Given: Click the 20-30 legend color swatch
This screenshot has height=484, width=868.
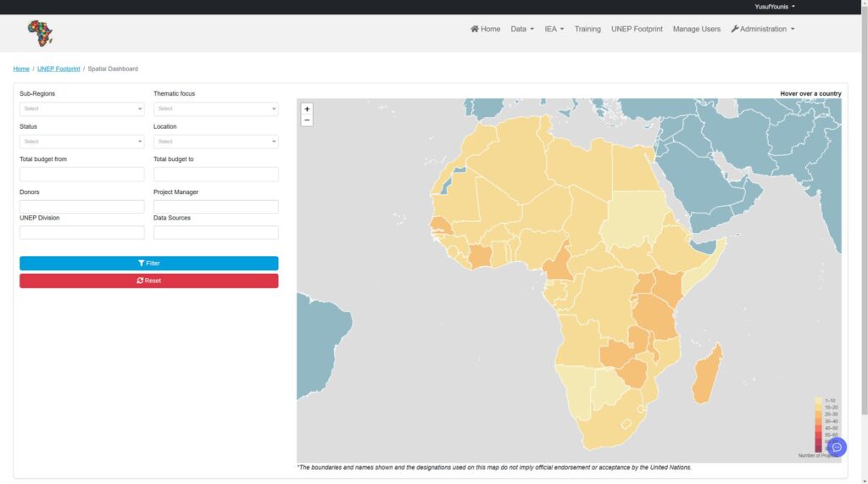Looking at the screenshot, I should click(x=818, y=414).
